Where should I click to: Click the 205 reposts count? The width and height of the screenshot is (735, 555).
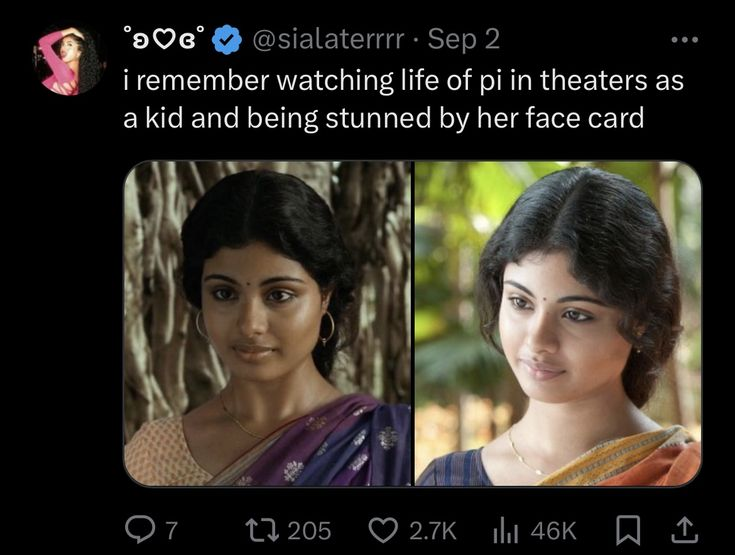tap(309, 528)
